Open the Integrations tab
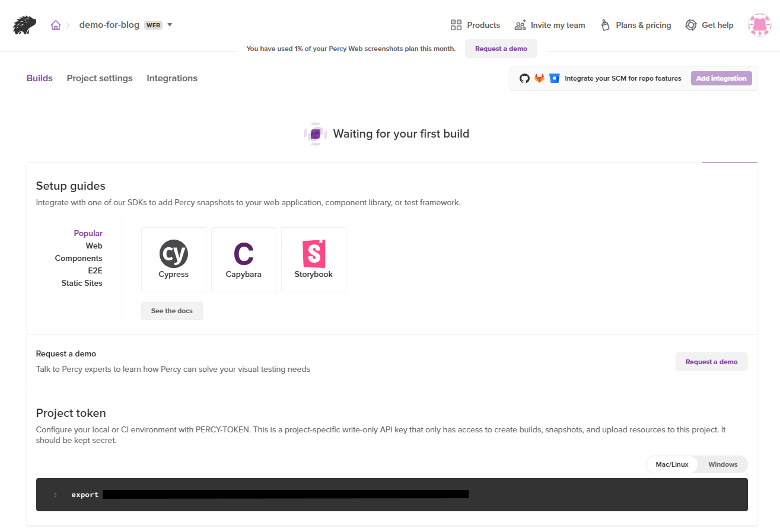Screen dimensions: 780x532 [x=172, y=78]
